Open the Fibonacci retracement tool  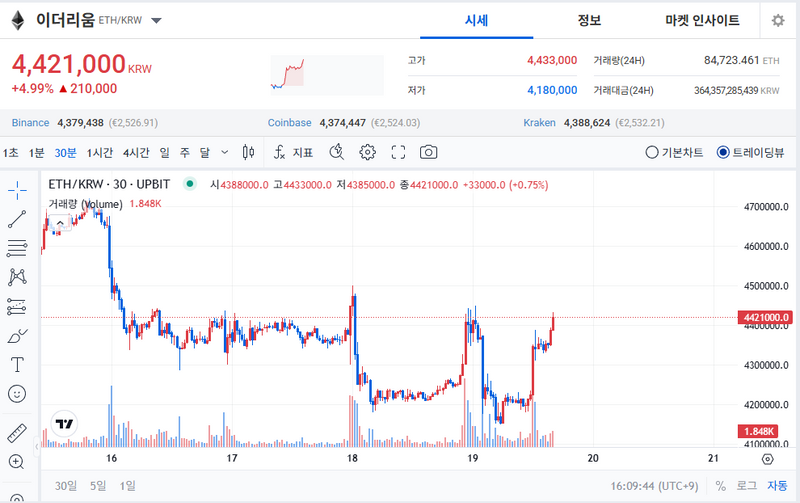tap(17, 248)
